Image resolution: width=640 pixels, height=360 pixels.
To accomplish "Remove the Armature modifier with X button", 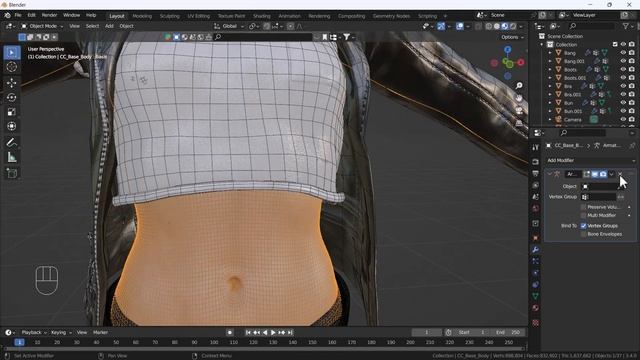I will [620, 174].
